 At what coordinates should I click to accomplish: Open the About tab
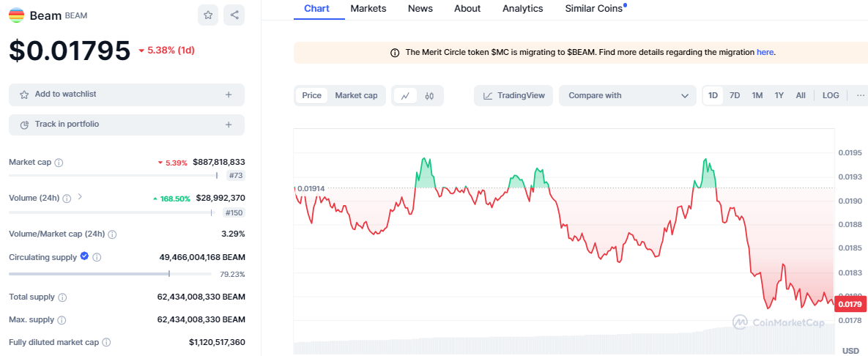(467, 8)
